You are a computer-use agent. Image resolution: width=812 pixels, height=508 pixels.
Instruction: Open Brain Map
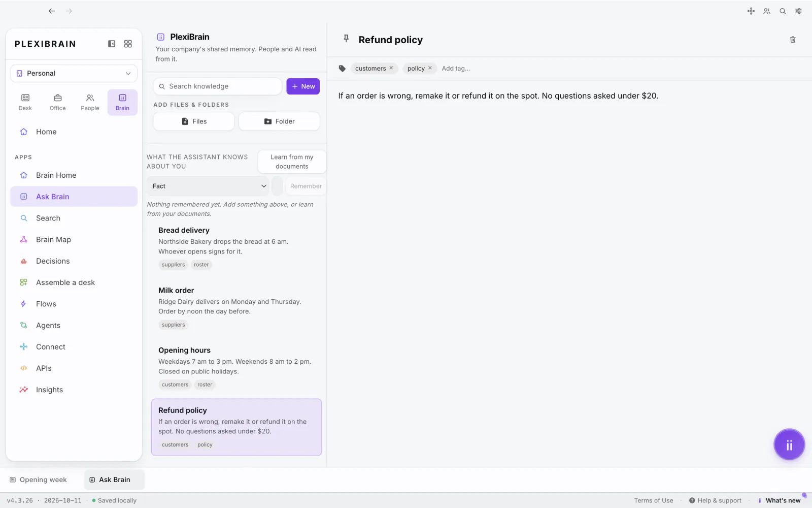[74, 240]
